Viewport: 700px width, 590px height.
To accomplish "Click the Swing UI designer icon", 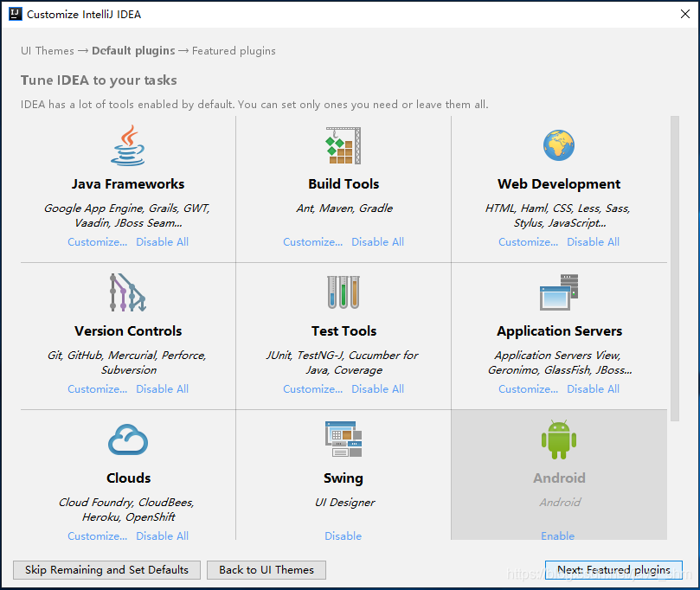I will [343, 439].
